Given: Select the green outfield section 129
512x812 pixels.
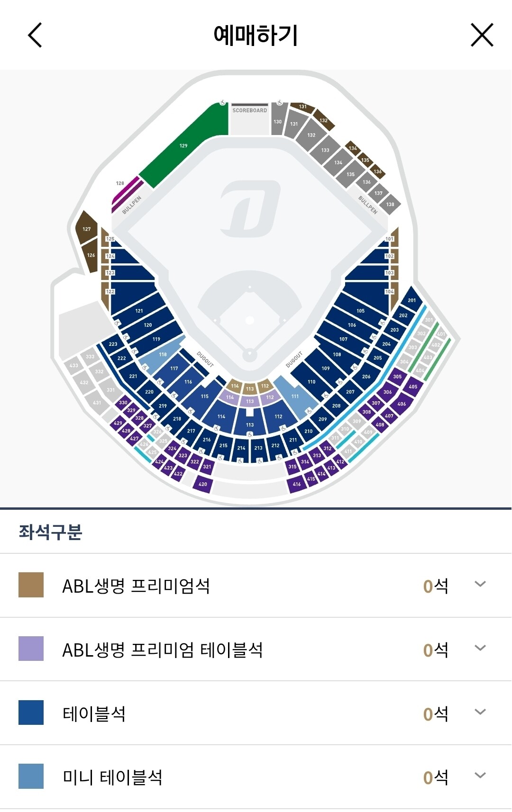Looking at the screenshot, I should tap(183, 146).
